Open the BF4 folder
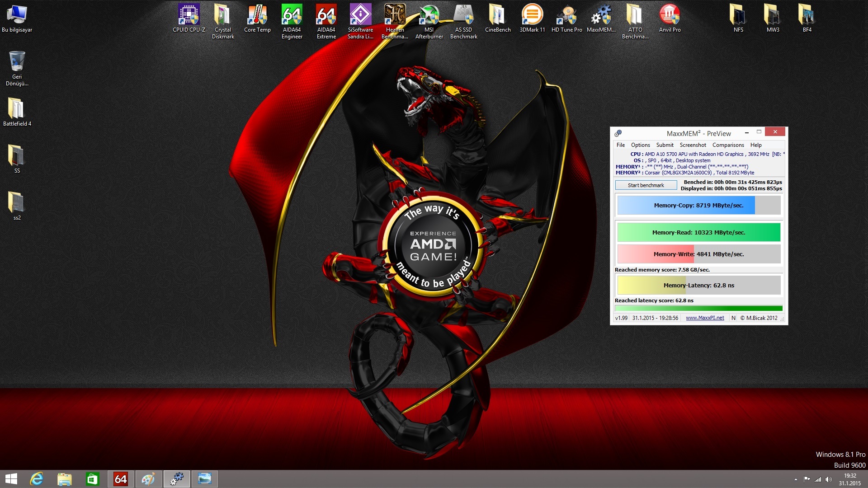868x488 pixels. (807, 19)
